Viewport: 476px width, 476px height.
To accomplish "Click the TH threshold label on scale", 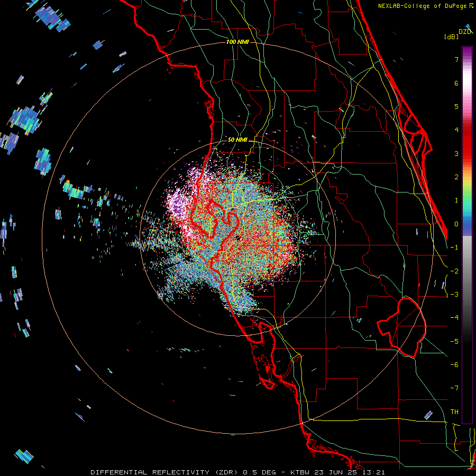I will click(454, 412).
